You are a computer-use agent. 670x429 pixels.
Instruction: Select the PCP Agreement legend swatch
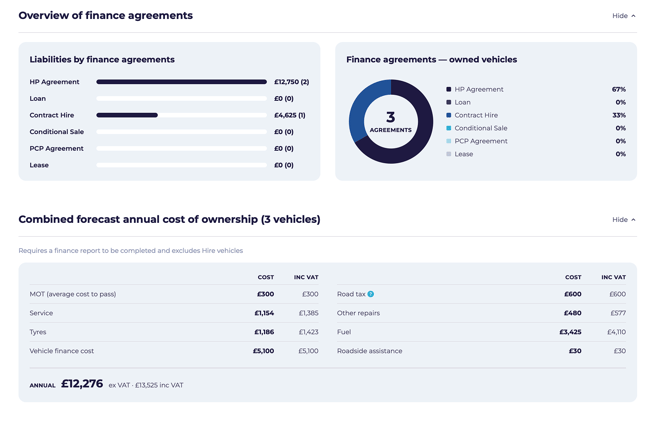449,141
